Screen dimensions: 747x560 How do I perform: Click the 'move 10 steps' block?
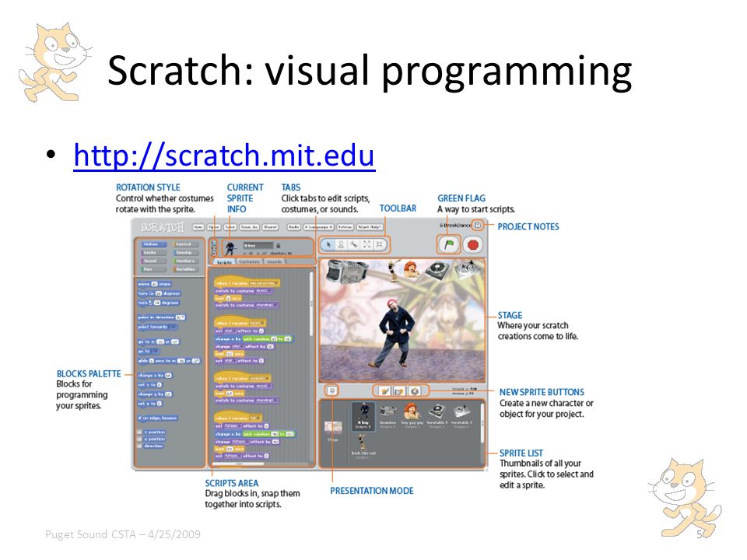point(154,285)
